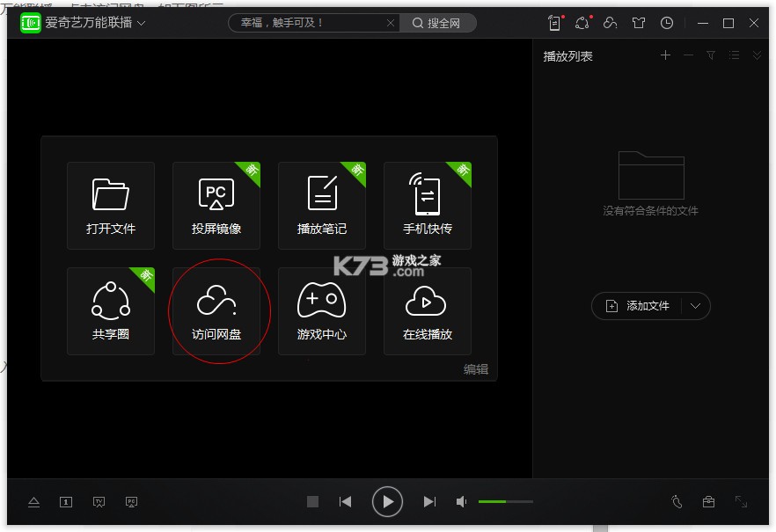Mute the volume speaker icon
This screenshot has height=532, width=776.
point(461,501)
